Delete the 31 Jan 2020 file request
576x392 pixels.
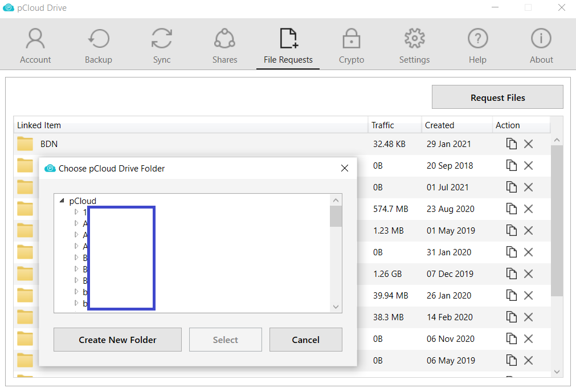coord(528,252)
